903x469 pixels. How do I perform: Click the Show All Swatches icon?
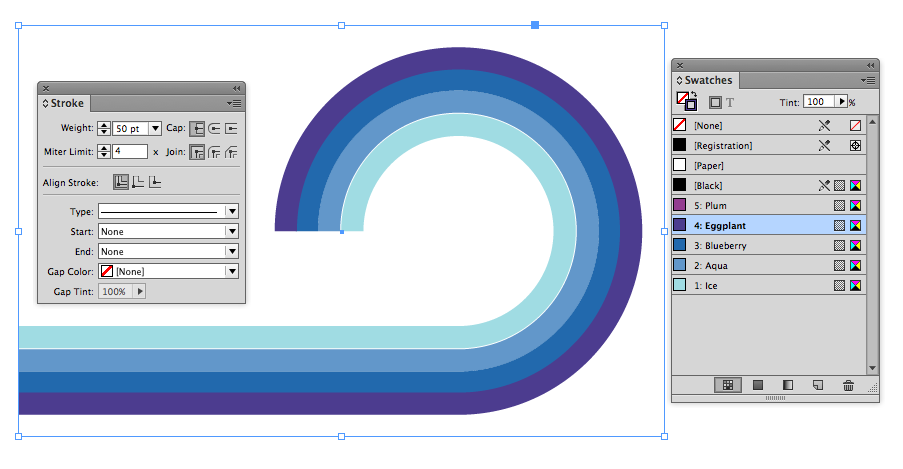tap(727, 385)
